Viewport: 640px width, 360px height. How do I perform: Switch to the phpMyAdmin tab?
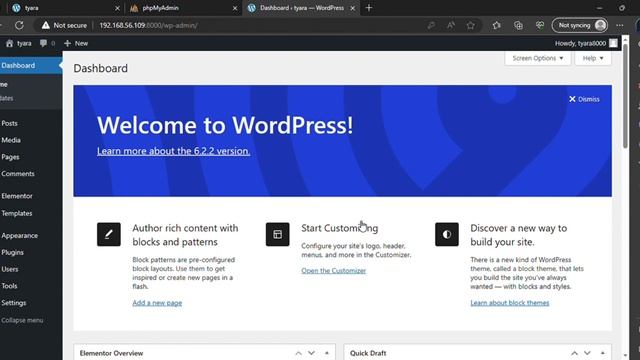coord(183,8)
